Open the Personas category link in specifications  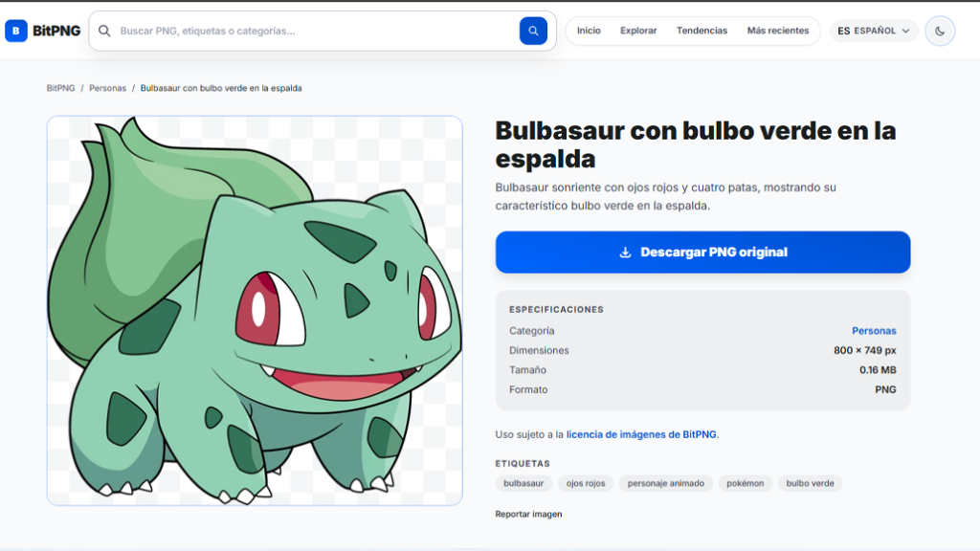coord(874,331)
